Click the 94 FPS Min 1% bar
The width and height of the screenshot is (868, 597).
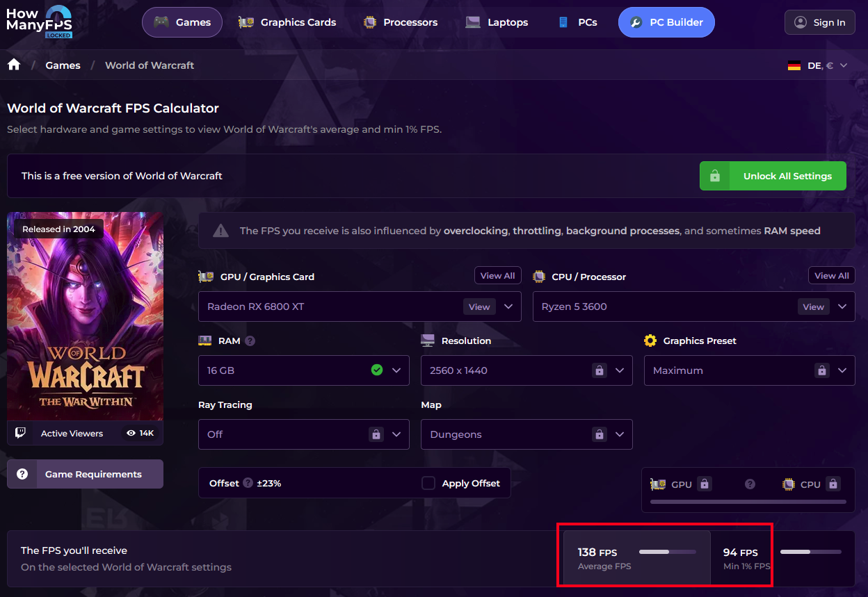(x=811, y=552)
